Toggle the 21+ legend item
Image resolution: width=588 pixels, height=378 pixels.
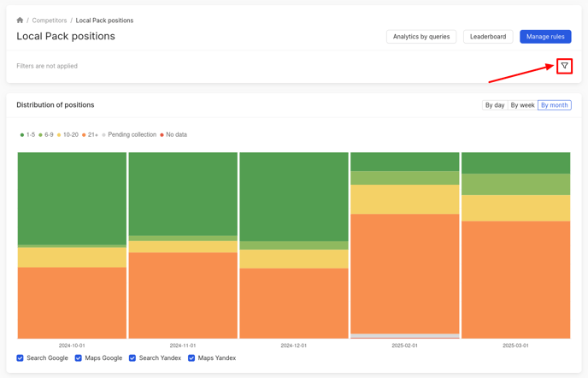coord(91,135)
